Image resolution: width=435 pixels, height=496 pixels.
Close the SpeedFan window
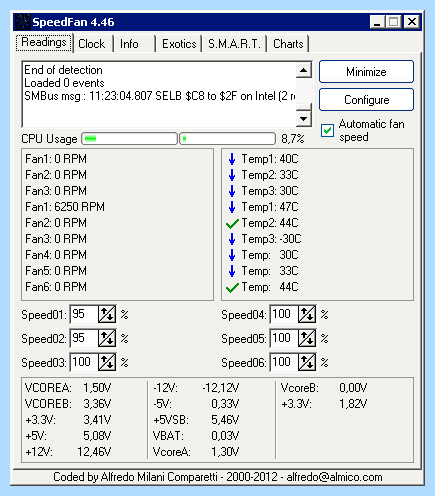pyautogui.click(x=412, y=22)
